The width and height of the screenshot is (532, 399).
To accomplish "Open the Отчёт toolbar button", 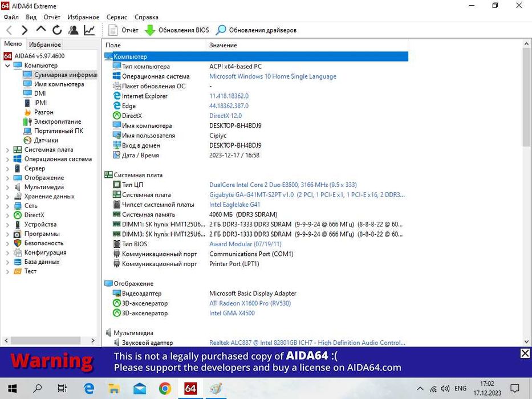I will click(123, 30).
